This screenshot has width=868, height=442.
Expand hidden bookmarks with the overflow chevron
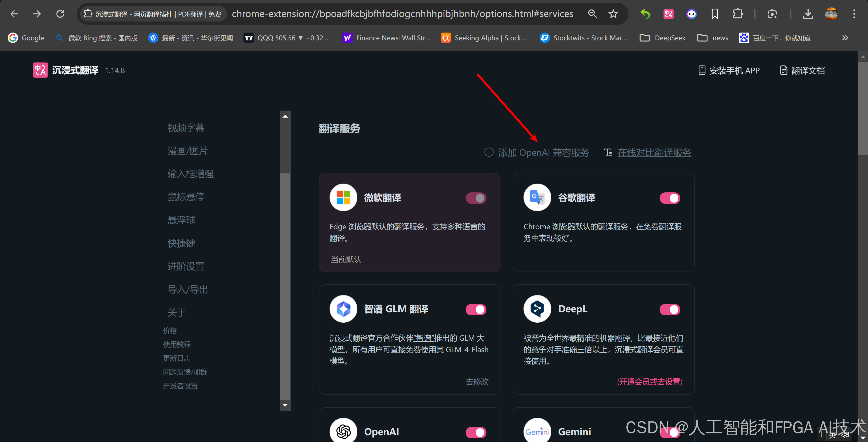point(845,38)
